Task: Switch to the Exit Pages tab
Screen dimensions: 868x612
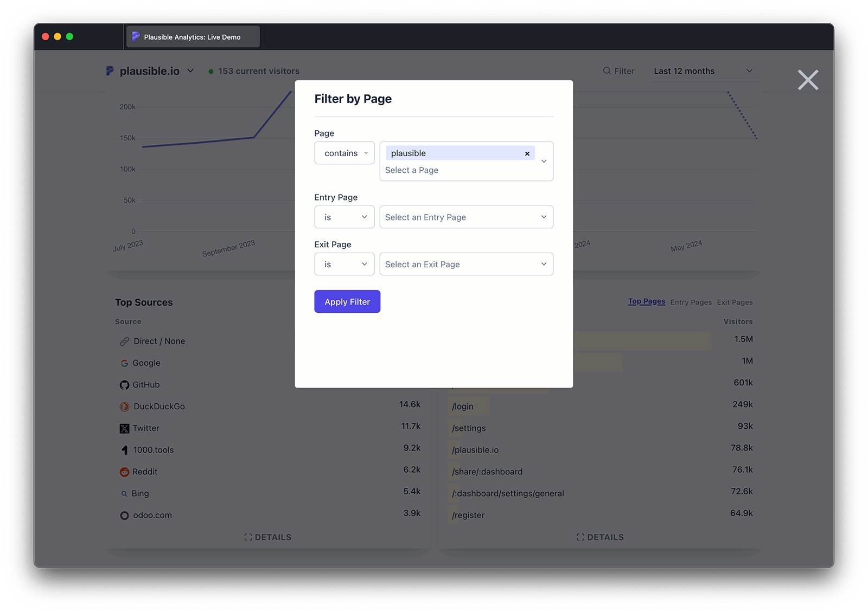Action: tap(735, 302)
